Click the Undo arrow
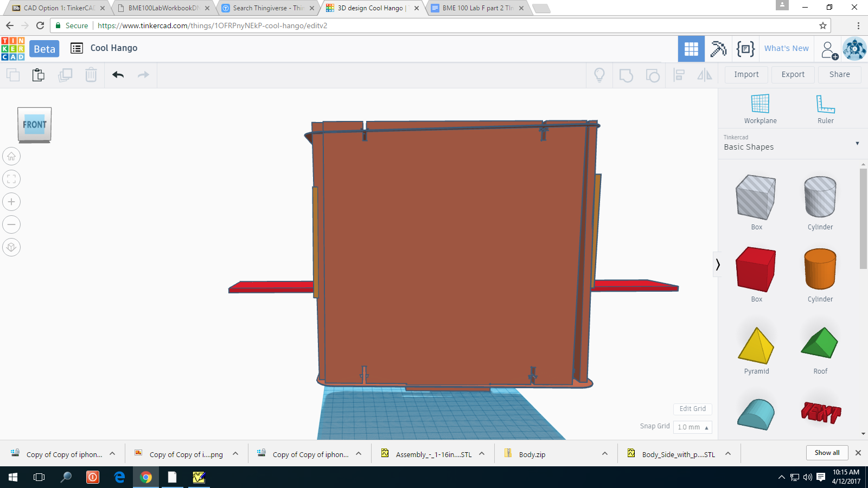The image size is (868, 488). point(118,75)
